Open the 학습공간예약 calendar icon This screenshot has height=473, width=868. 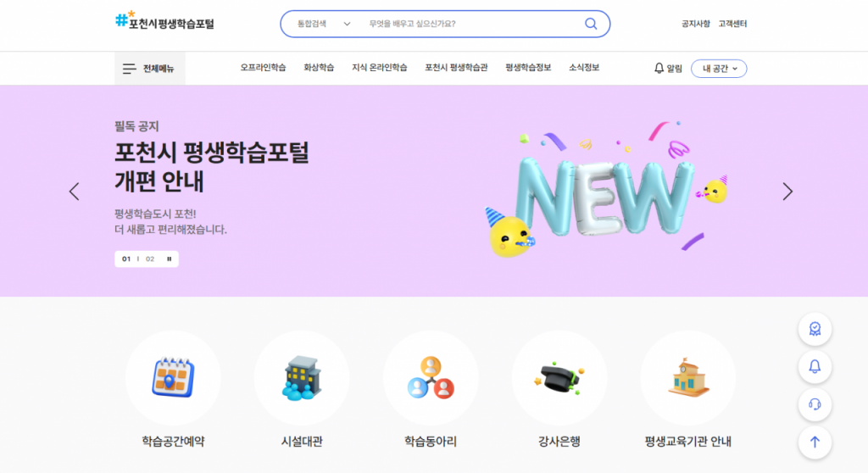173,378
